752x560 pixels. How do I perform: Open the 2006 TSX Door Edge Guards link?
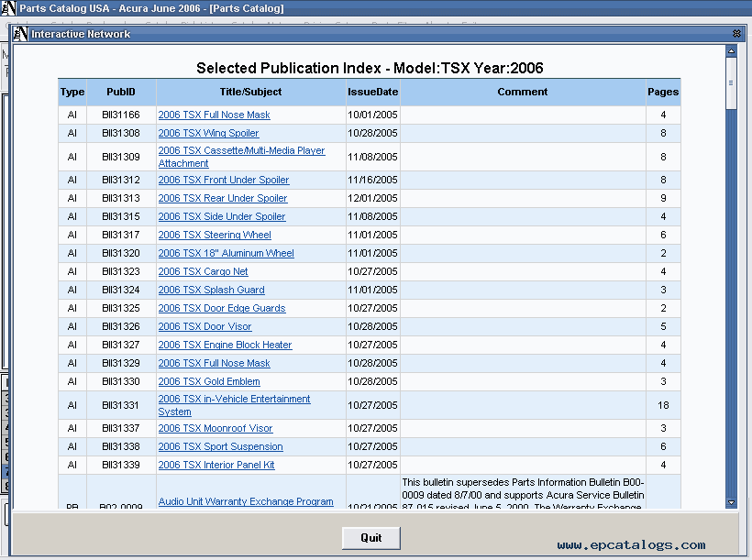point(222,308)
